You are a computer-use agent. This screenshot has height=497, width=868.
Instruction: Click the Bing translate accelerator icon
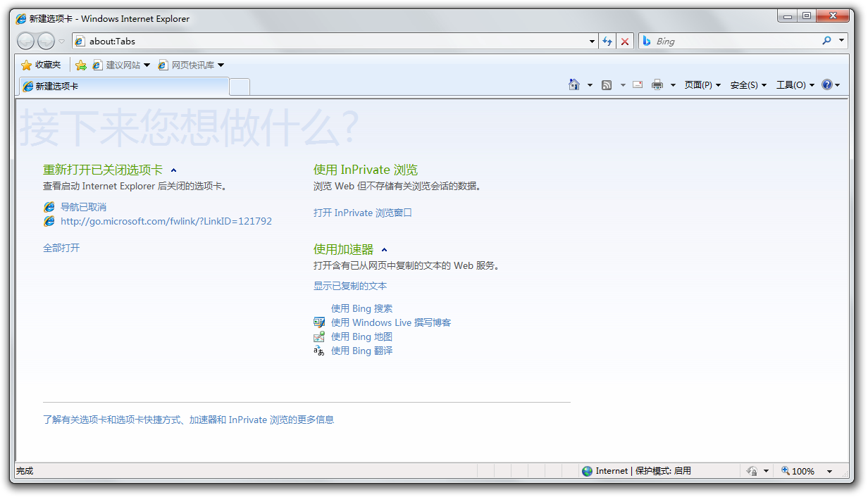[319, 351]
